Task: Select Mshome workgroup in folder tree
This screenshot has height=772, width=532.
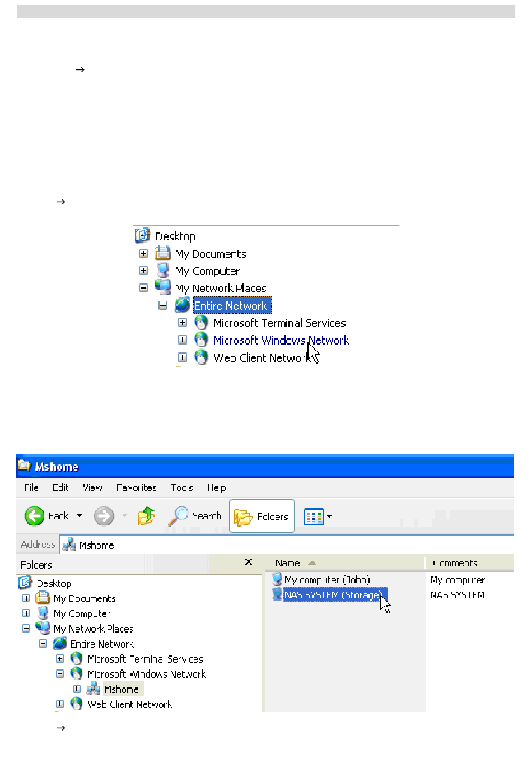Action: (122, 689)
